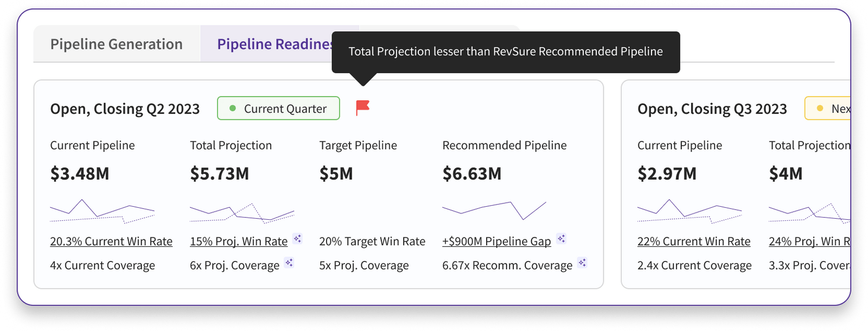This screenshot has height=331, width=868.
Task: Click the yellow status dot in Q3 quarter badge
Action: (x=820, y=109)
